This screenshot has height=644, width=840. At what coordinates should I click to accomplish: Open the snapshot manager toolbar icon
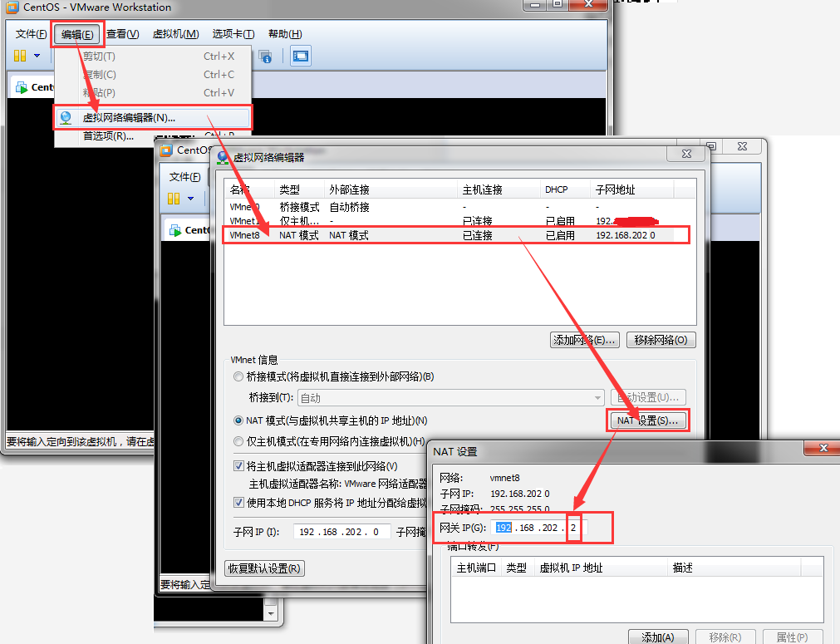click(265, 57)
